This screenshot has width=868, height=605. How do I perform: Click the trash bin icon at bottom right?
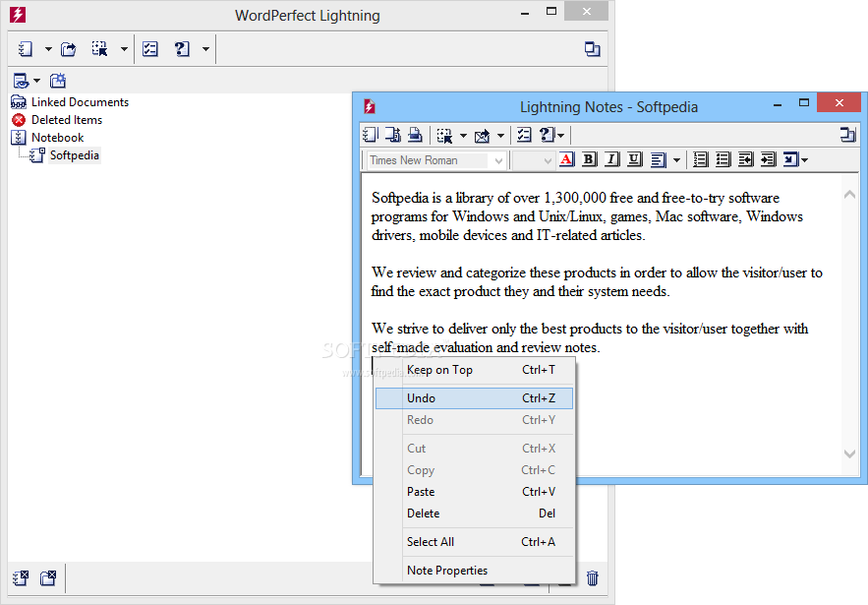[593, 578]
